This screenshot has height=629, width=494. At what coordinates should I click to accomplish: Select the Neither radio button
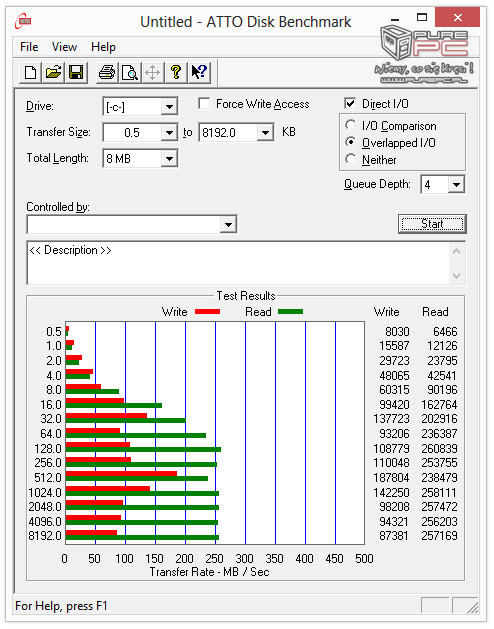[x=350, y=159]
